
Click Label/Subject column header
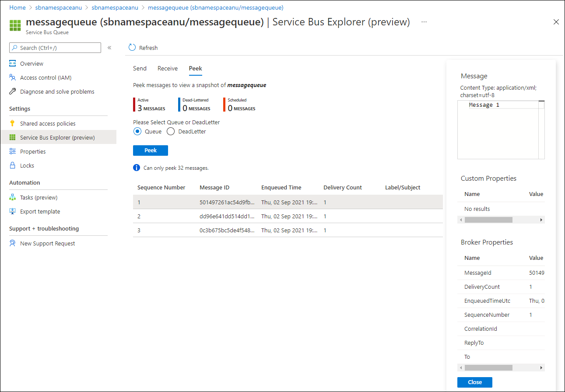pos(403,187)
